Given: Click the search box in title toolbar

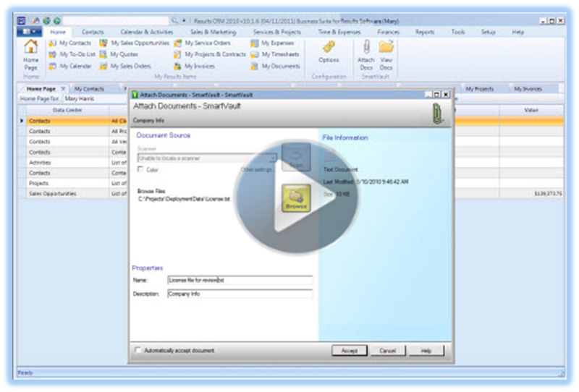Looking at the screenshot, I should pyautogui.click(x=116, y=21).
